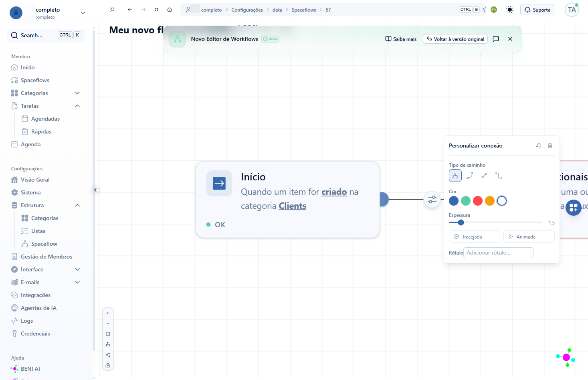Select the smooth-step path type

point(455,176)
